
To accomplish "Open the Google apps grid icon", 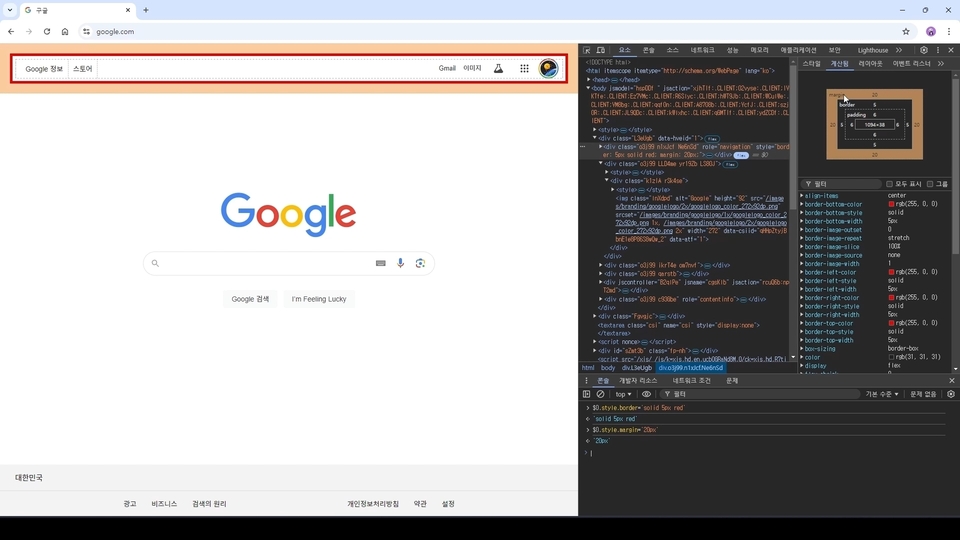I will pos(524,69).
